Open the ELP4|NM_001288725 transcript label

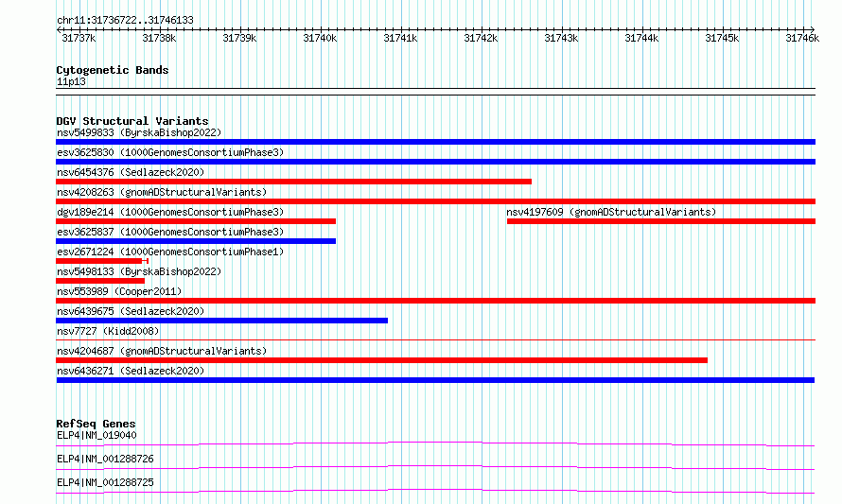click(105, 482)
